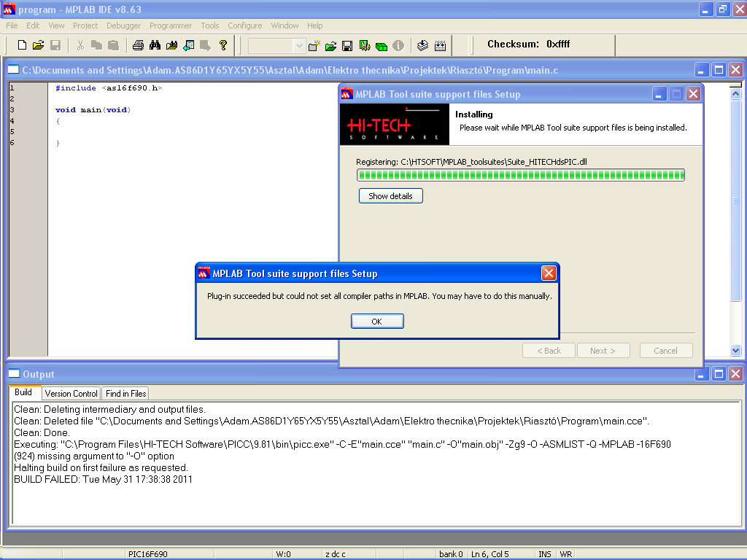Click the grey info circle icon
Screen dimensions: 747x560
coord(398,46)
